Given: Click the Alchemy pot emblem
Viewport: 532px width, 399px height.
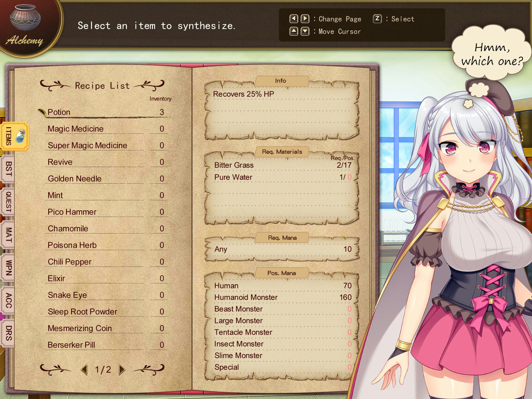Looking at the screenshot, I should pos(24,19).
